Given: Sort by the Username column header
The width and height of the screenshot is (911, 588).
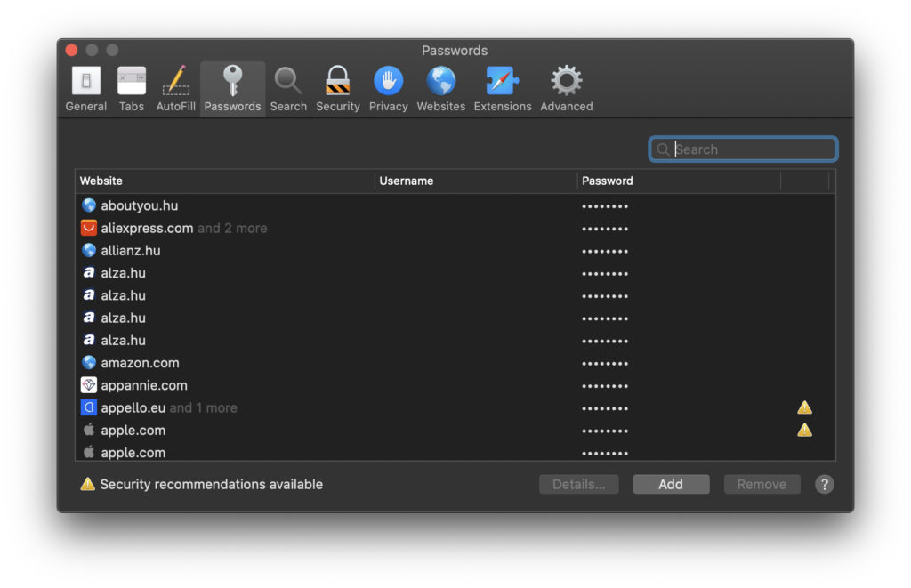Looking at the screenshot, I should click(476, 181).
